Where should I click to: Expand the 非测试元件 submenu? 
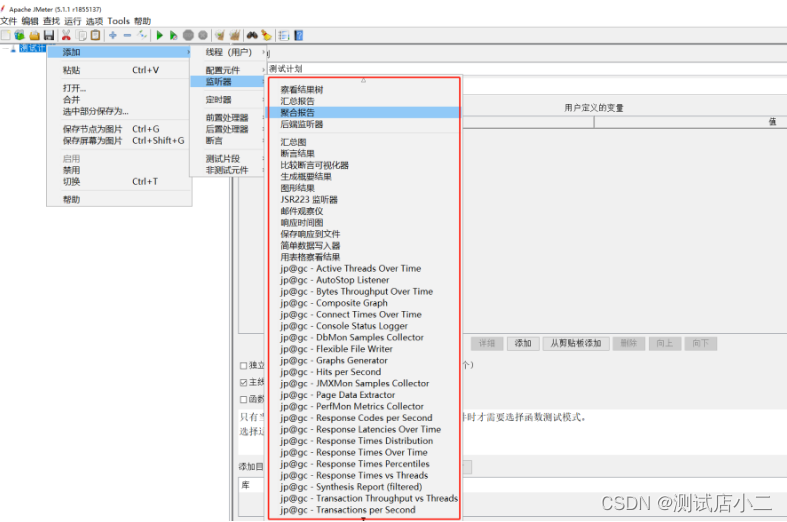[228, 170]
